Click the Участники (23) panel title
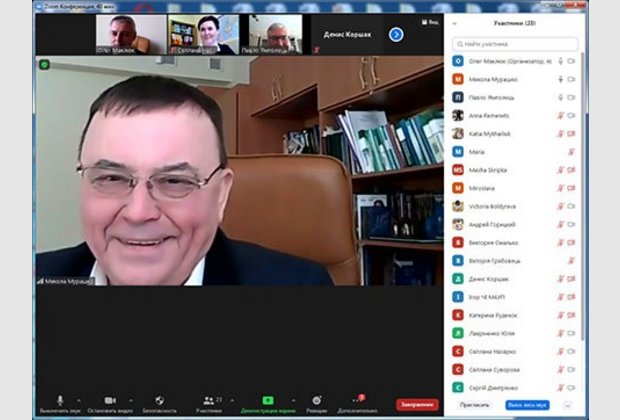The width and height of the screenshot is (620, 420). tap(515, 23)
